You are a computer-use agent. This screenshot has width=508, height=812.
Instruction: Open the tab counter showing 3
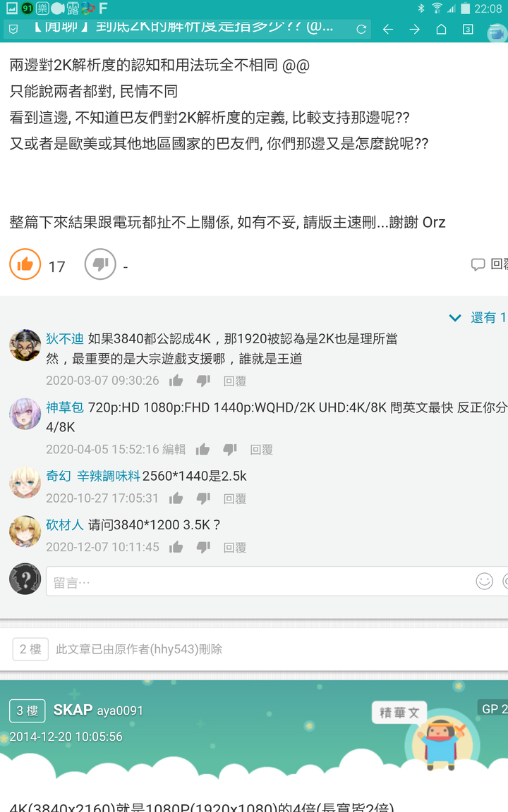click(x=468, y=29)
